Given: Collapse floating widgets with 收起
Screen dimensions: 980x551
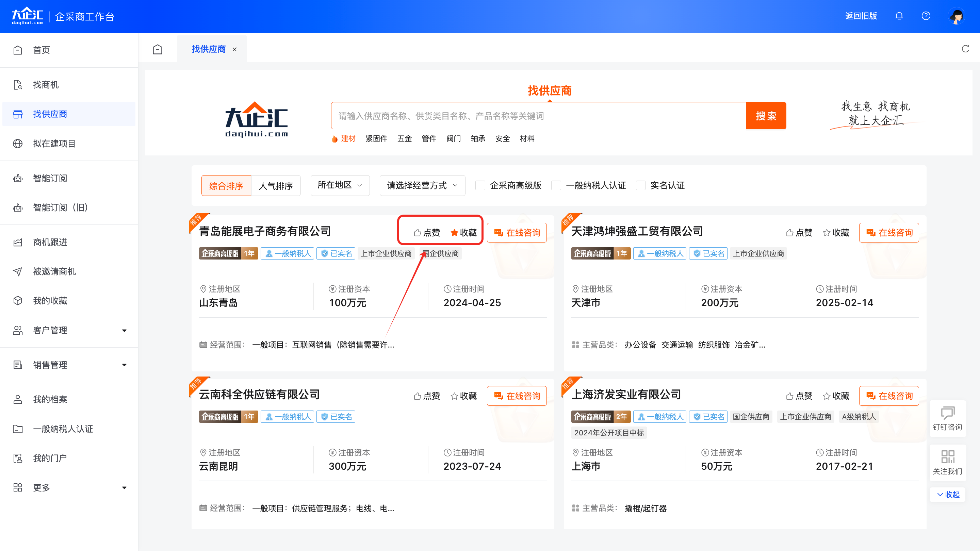Looking at the screenshot, I should coord(947,494).
